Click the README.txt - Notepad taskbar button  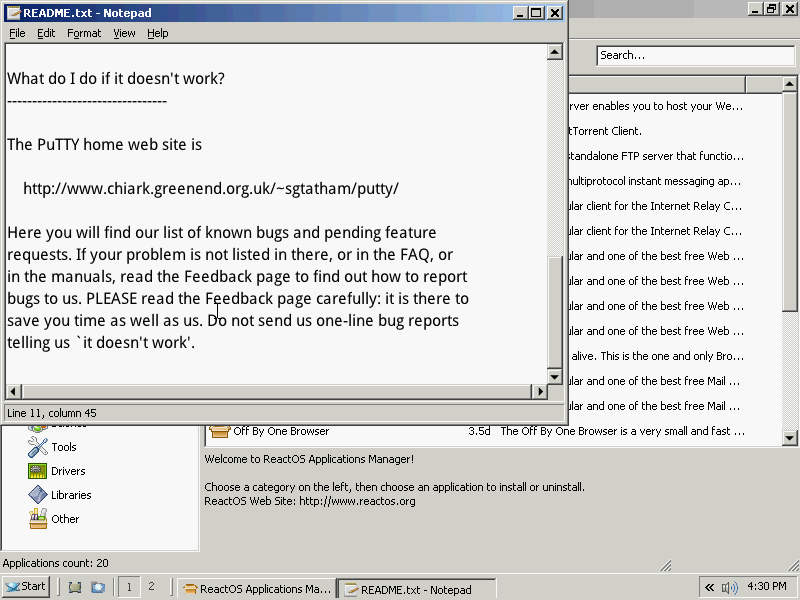click(x=416, y=589)
